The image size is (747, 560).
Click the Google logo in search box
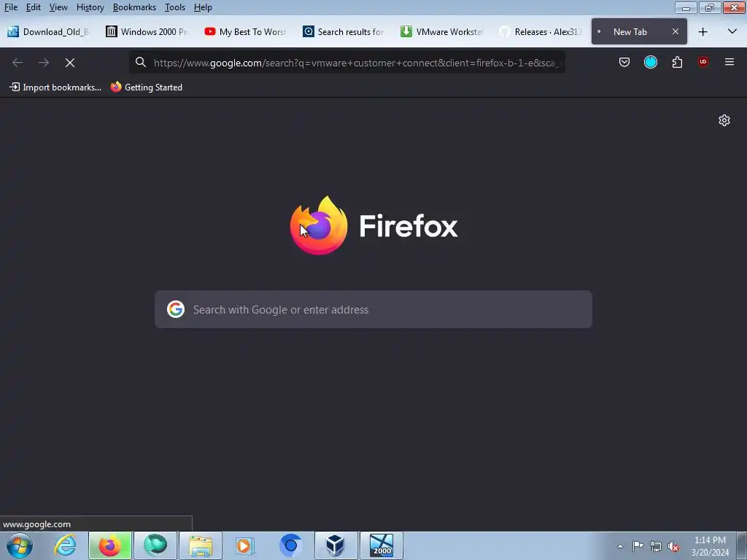(x=176, y=309)
